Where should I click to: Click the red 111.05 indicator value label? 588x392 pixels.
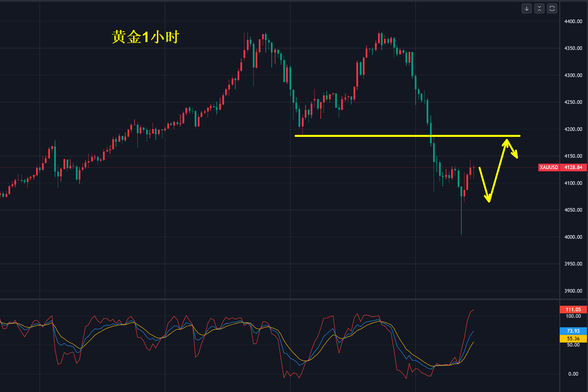[x=573, y=310]
